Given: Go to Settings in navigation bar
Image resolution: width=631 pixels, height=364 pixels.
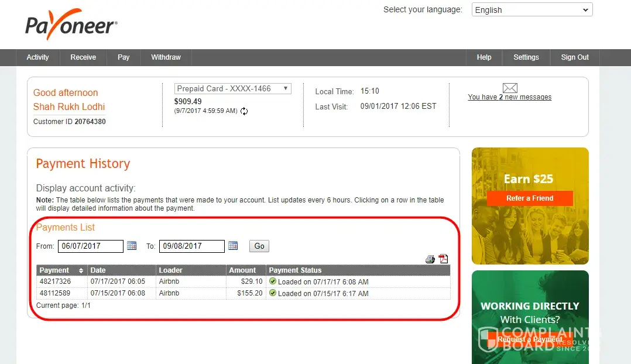Looking at the screenshot, I should [526, 57].
